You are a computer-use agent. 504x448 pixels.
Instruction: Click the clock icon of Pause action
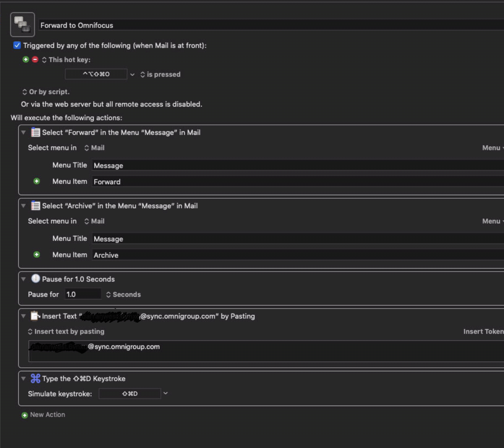(36, 278)
